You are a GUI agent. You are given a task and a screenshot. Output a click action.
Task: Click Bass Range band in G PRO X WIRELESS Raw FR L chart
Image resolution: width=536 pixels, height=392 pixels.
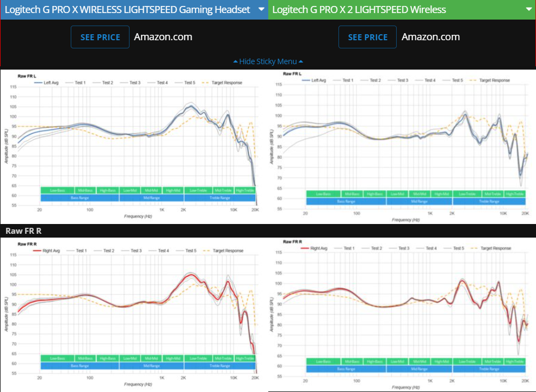79,198
